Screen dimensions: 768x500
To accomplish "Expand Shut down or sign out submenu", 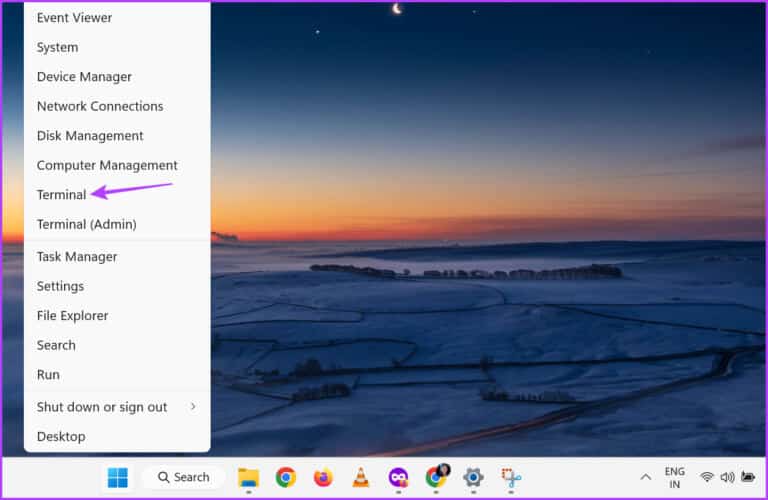I will point(117,407).
